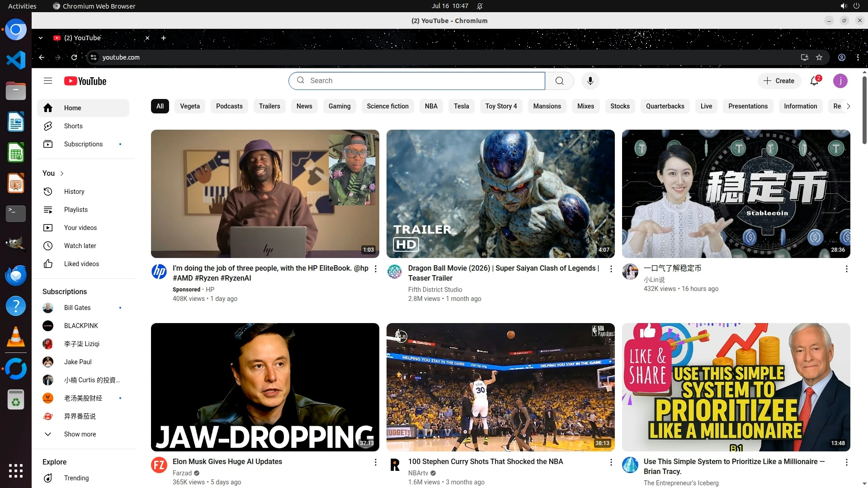Expand the You section chevron

[62, 174]
